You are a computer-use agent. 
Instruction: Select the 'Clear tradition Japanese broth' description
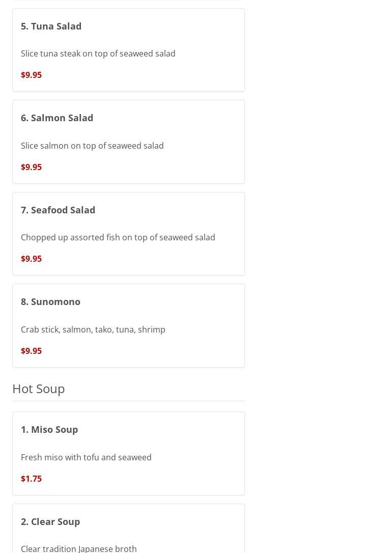click(x=79, y=548)
